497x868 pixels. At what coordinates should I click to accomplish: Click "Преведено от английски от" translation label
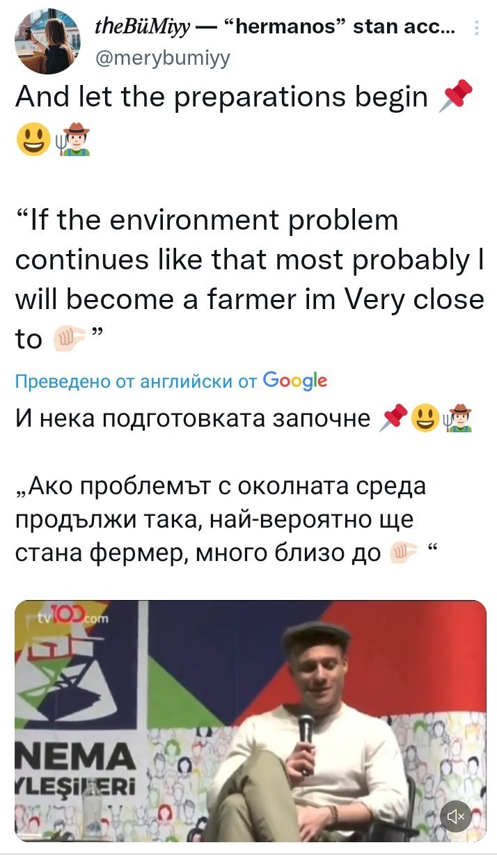tap(135, 381)
